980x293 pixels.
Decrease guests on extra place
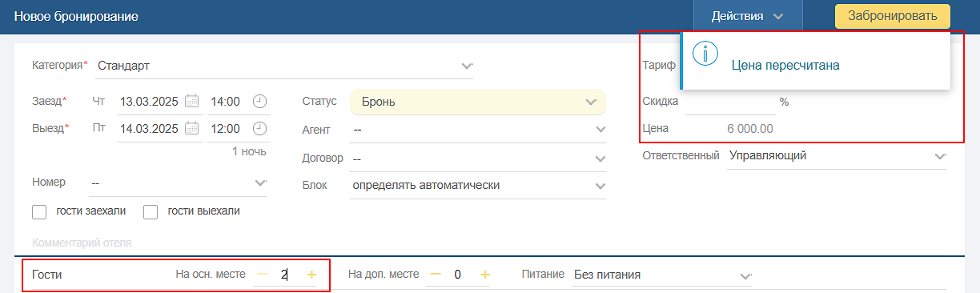pos(435,275)
